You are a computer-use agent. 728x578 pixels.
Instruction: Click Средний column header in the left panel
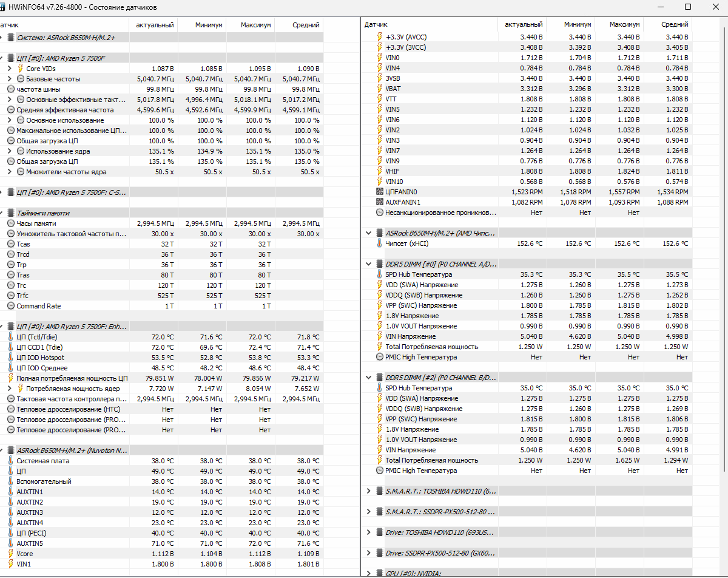tap(298, 25)
